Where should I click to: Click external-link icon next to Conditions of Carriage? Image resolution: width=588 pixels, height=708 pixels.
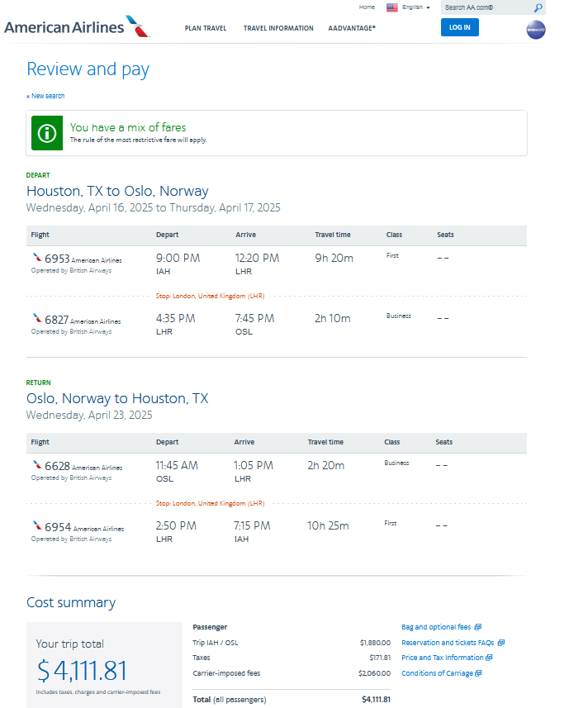(x=478, y=672)
